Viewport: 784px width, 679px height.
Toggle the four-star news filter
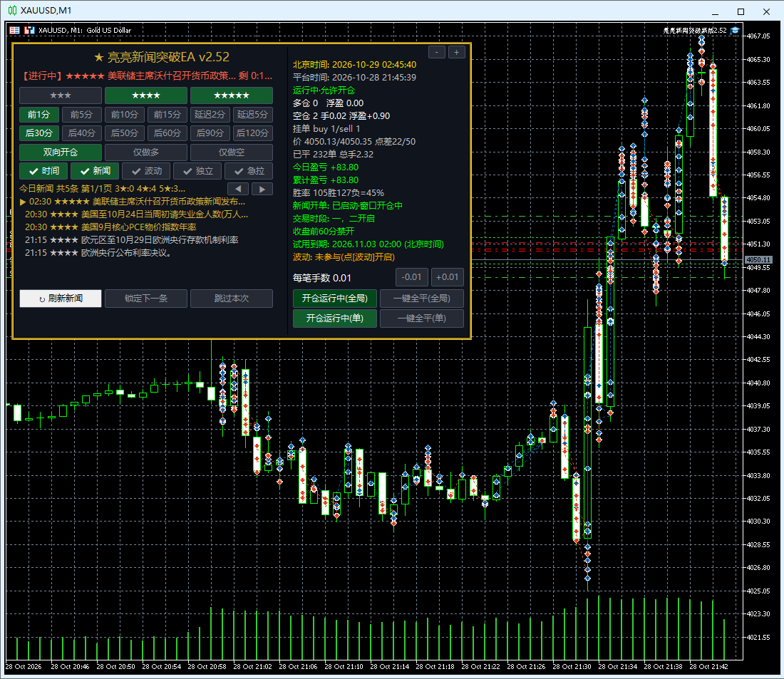[x=146, y=95]
